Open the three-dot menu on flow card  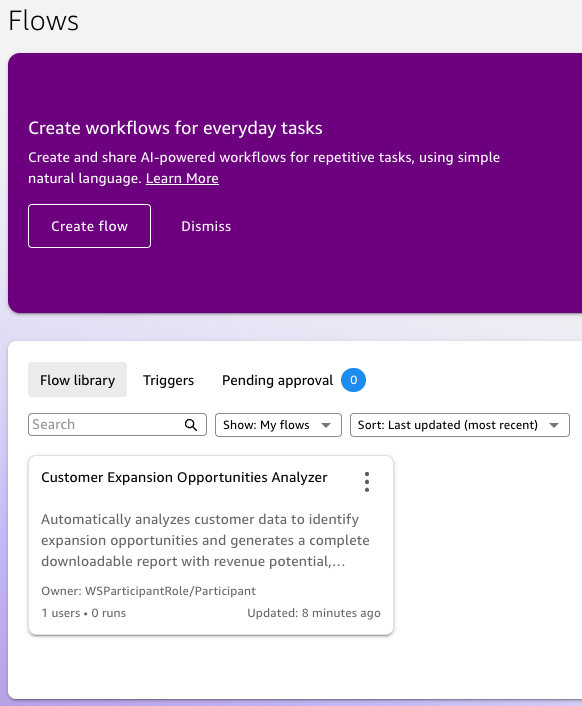tap(367, 482)
